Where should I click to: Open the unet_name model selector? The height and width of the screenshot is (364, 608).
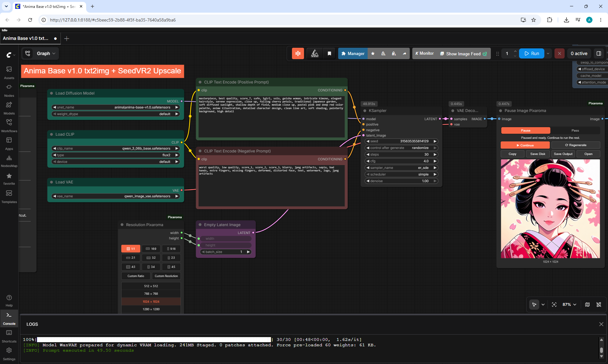click(116, 107)
